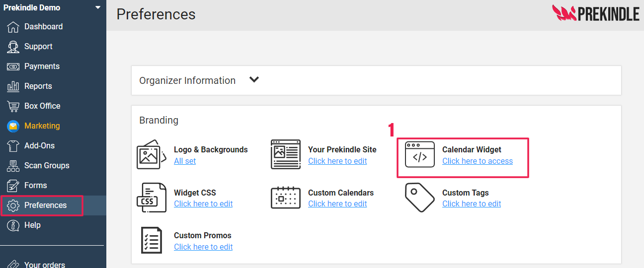Click the Logo & Backgrounds title
Viewport: 644px width, 268px height.
(211, 149)
